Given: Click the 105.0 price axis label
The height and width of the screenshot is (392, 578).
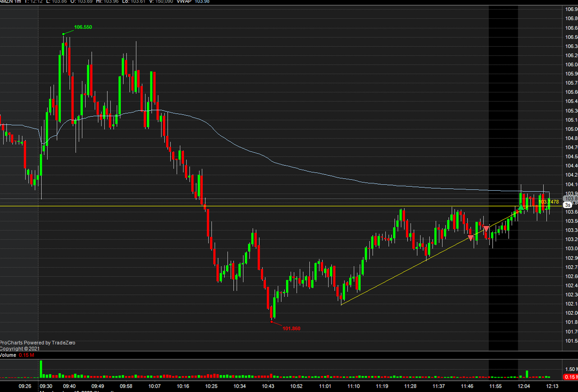Looking at the screenshot, I should tap(572, 129).
